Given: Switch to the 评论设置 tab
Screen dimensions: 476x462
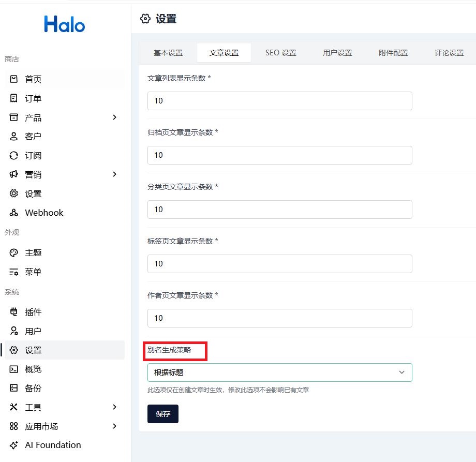Looking at the screenshot, I should tap(449, 53).
